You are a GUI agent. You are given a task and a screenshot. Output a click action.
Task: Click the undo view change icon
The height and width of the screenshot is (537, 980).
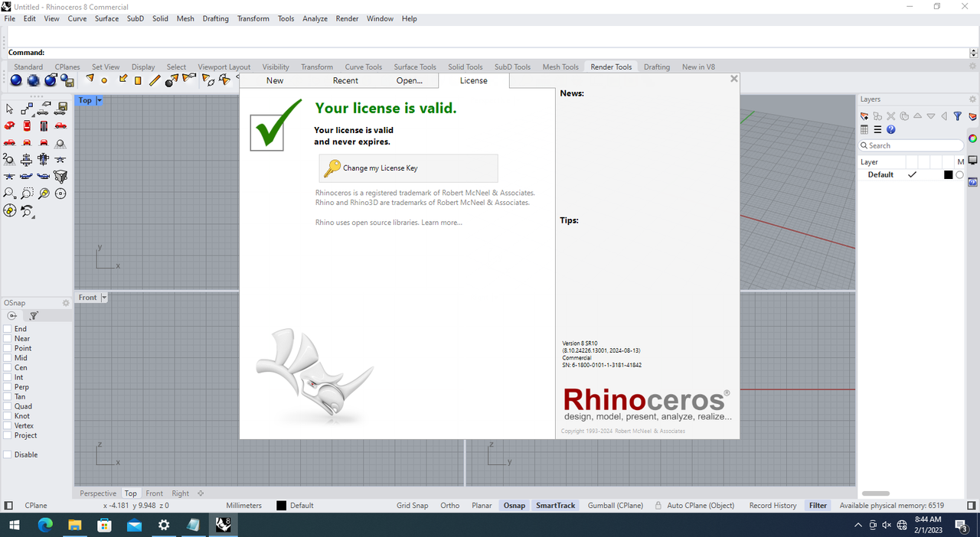28,210
